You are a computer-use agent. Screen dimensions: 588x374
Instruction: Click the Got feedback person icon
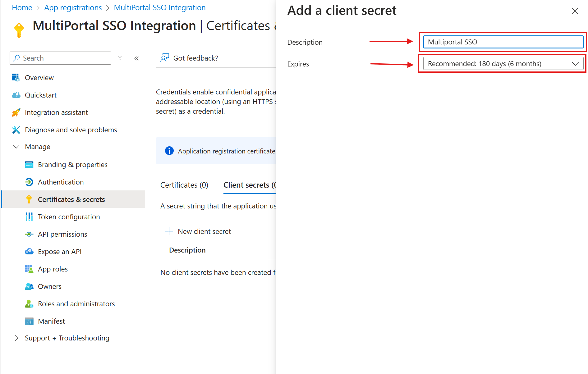(165, 58)
